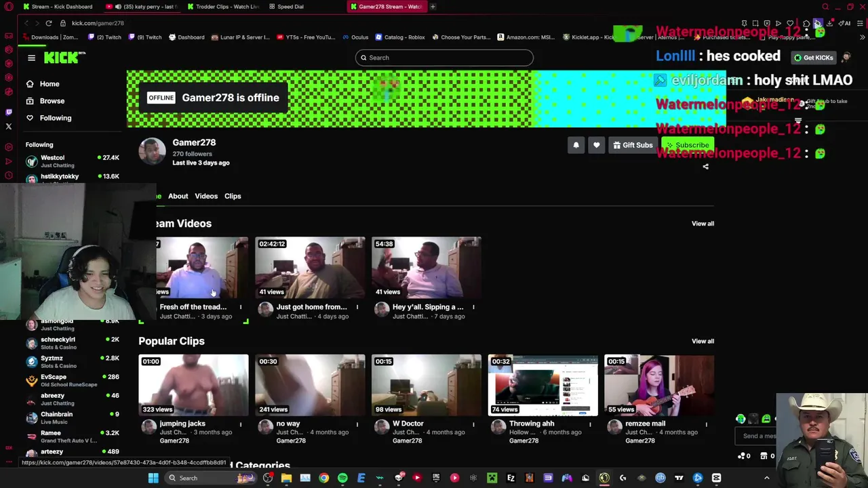
Task: Open Chainbrain channel in sidebar
Action: coord(72,418)
